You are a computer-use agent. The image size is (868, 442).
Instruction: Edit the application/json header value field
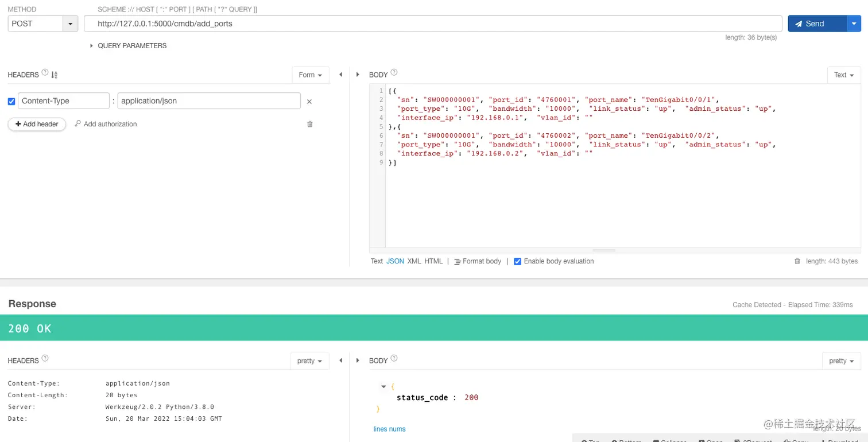coord(209,101)
